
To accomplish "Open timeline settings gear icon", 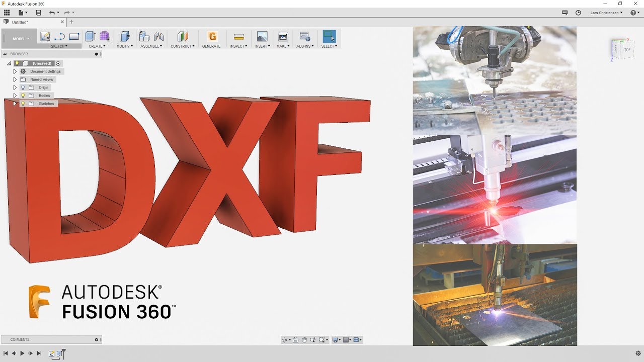I will pos(638,353).
